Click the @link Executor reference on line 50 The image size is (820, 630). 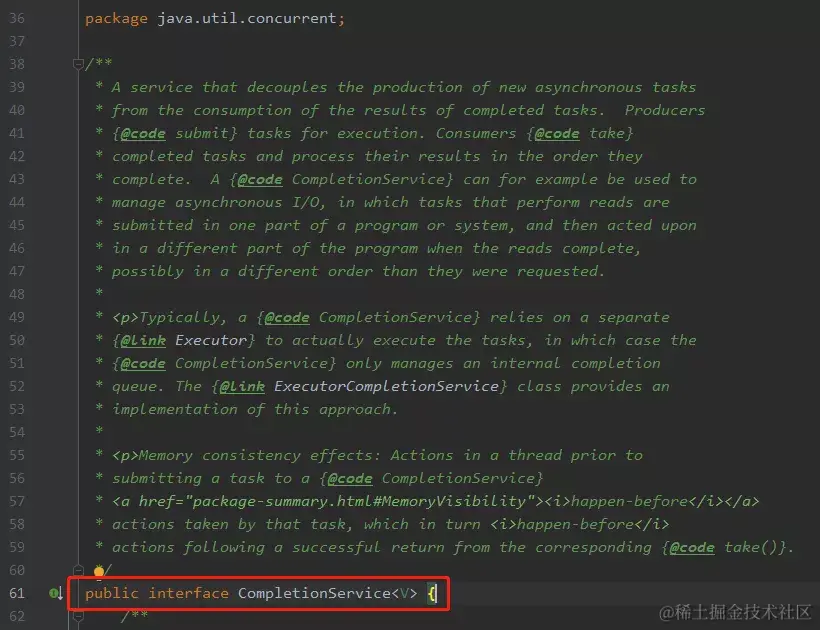(210, 340)
